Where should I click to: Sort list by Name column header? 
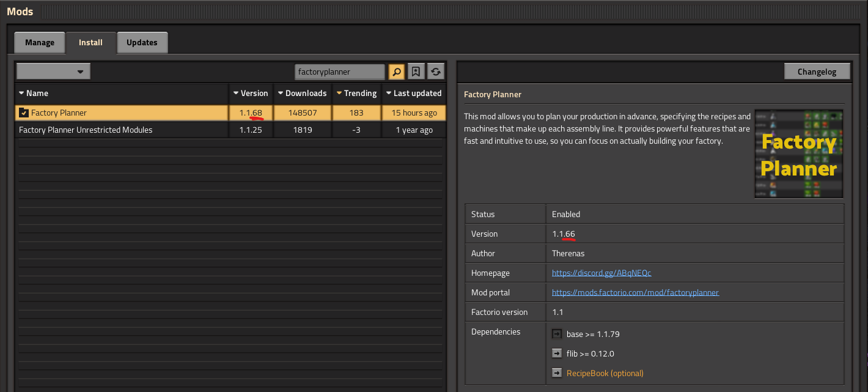click(x=122, y=93)
